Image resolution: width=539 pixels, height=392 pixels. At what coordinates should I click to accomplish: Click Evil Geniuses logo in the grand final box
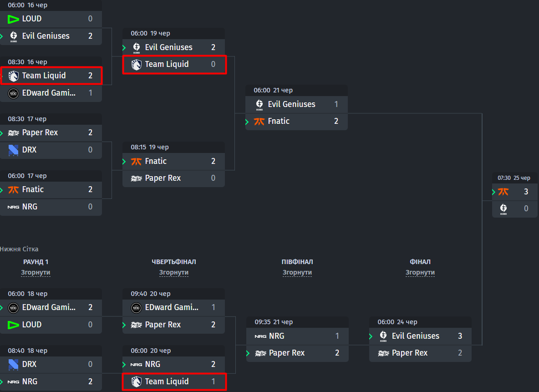tap(503, 209)
